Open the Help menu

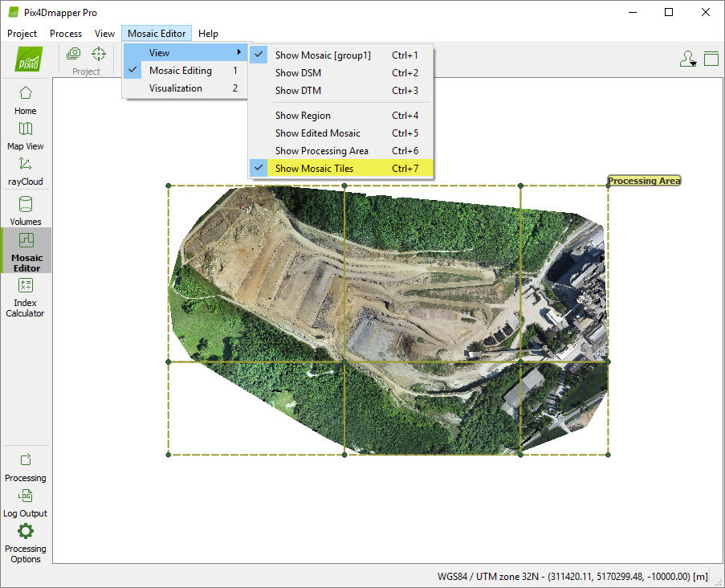(208, 34)
